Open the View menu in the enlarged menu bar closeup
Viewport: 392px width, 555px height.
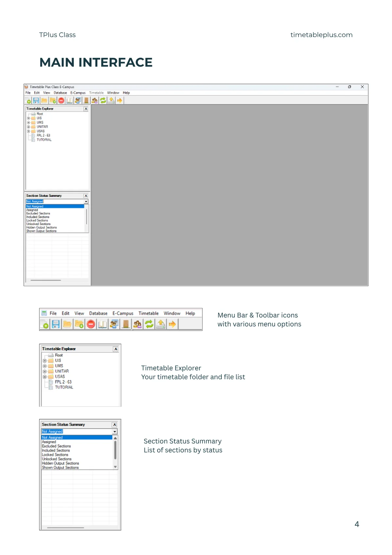79,313
